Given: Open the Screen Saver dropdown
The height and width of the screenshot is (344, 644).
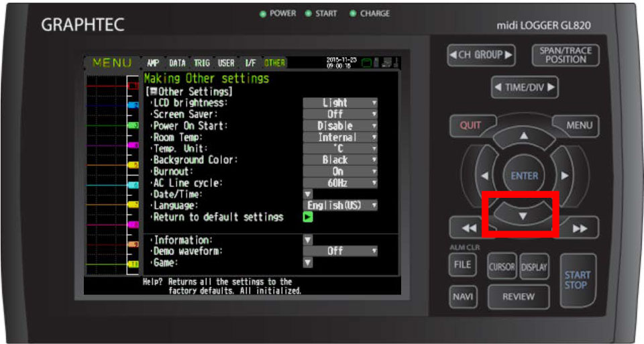Looking at the screenshot, I should [x=340, y=114].
